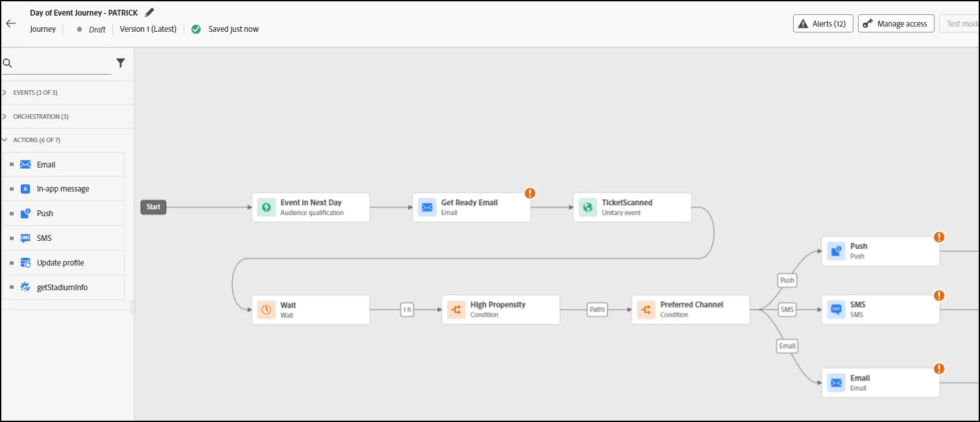This screenshot has width=980, height=422.
Task: Click the warning badge on the SMS node
Action: click(939, 295)
